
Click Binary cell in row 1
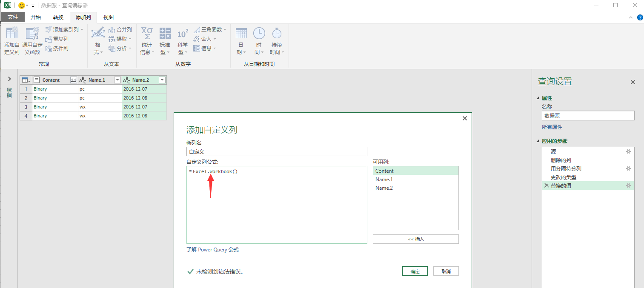tap(55, 89)
